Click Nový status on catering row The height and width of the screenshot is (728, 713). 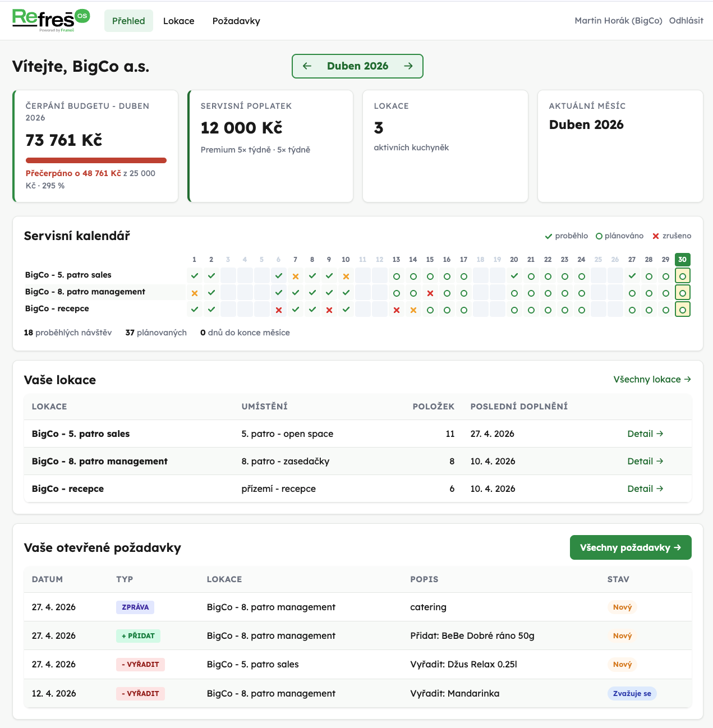622,607
